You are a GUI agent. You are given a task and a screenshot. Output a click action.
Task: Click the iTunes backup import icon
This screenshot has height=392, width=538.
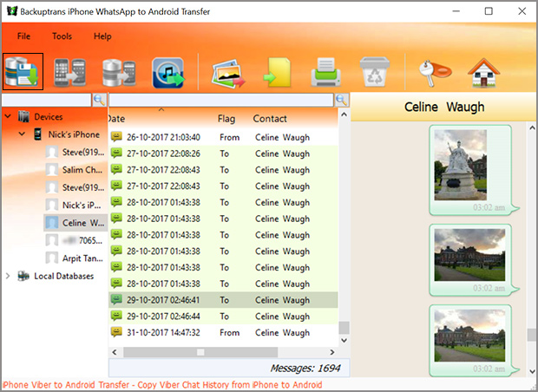[x=168, y=72]
